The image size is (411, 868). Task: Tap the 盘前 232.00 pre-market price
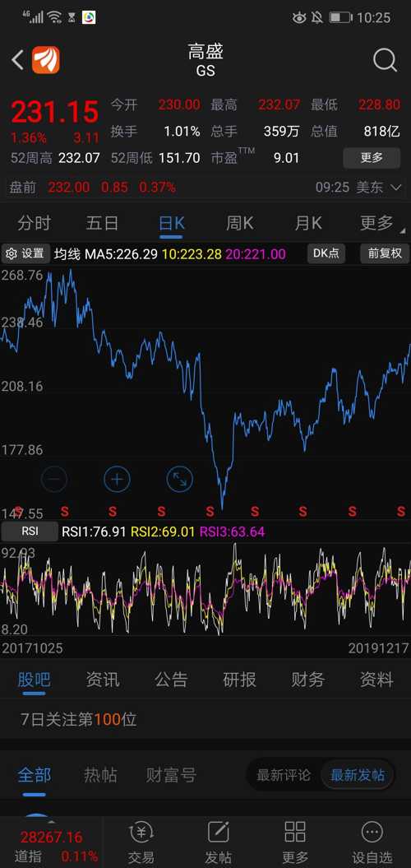click(x=68, y=187)
